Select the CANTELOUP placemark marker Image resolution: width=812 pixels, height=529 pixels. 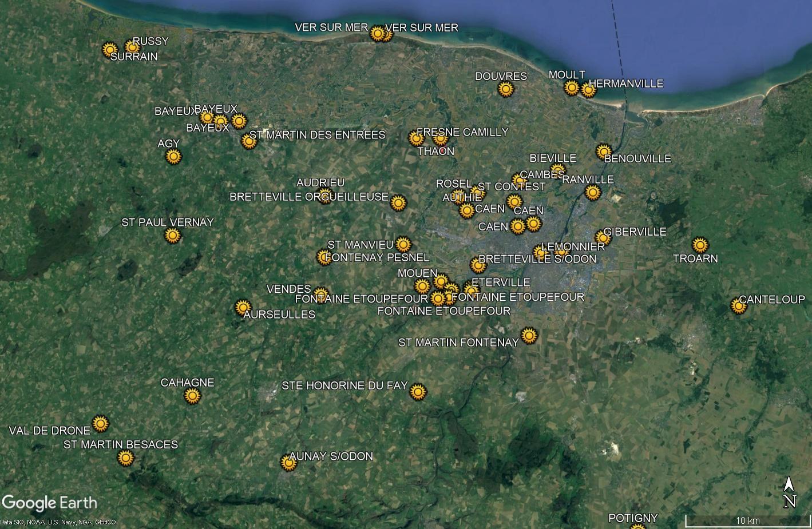pyautogui.click(x=739, y=307)
